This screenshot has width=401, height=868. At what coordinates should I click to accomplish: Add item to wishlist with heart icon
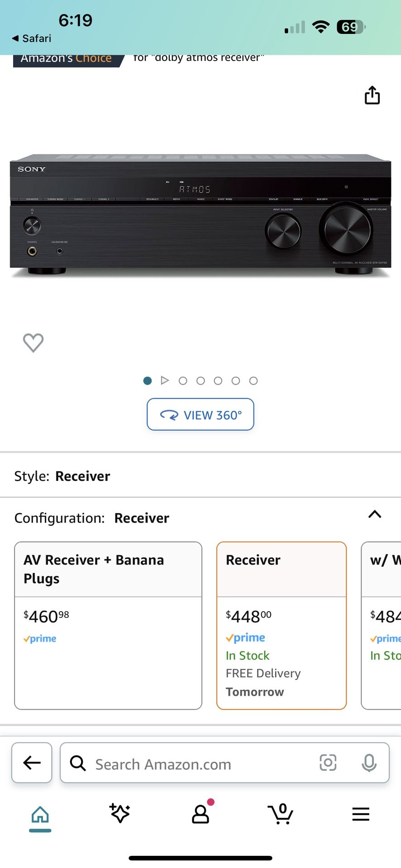[x=33, y=343]
